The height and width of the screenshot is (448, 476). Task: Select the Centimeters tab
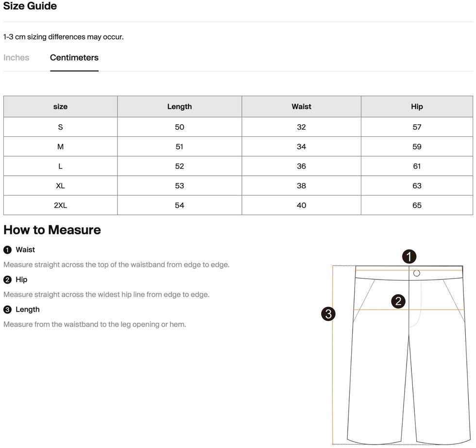point(74,58)
